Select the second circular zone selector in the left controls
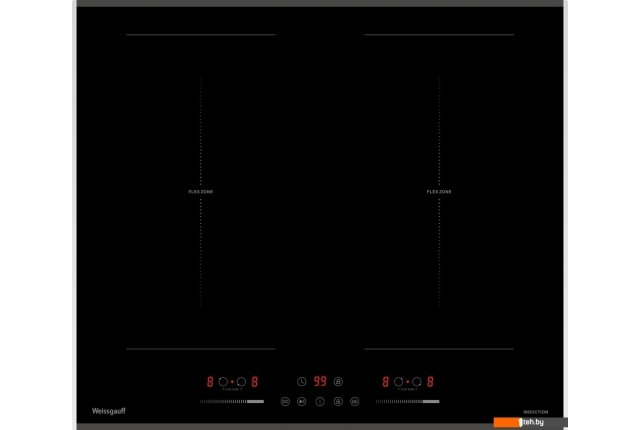Image resolution: width=640 pixels, height=430 pixels. (241, 381)
